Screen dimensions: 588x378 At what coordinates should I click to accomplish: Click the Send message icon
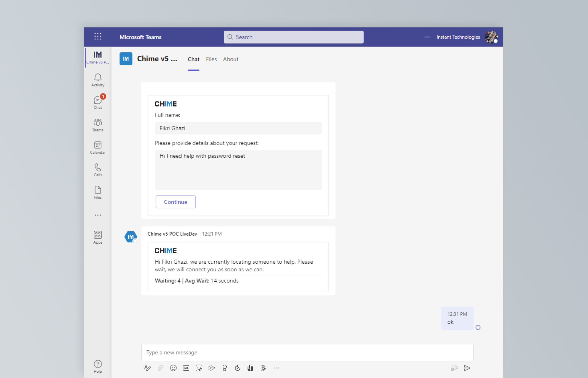[x=467, y=368]
